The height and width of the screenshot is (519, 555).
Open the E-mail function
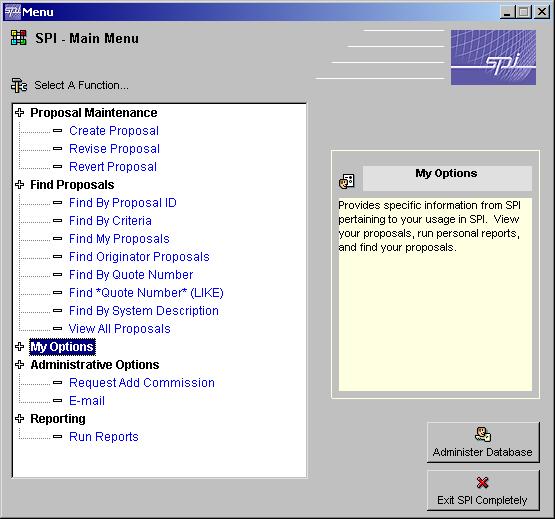(87, 401)
